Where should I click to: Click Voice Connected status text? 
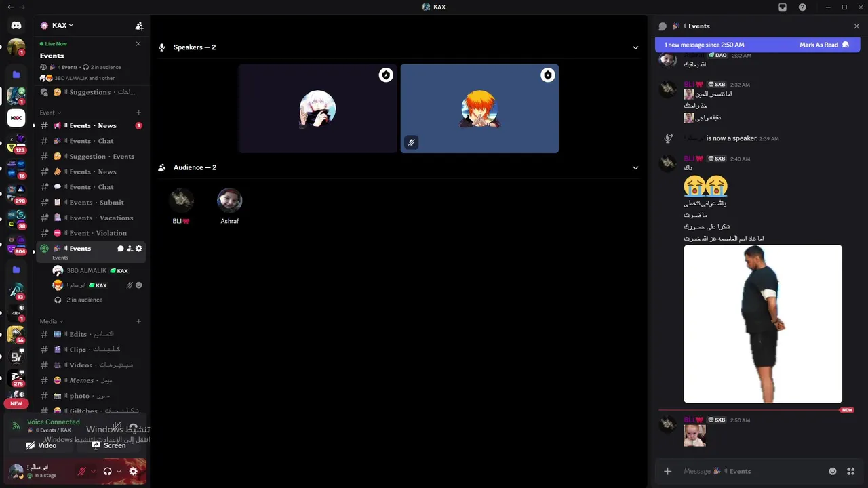(53, 422)
